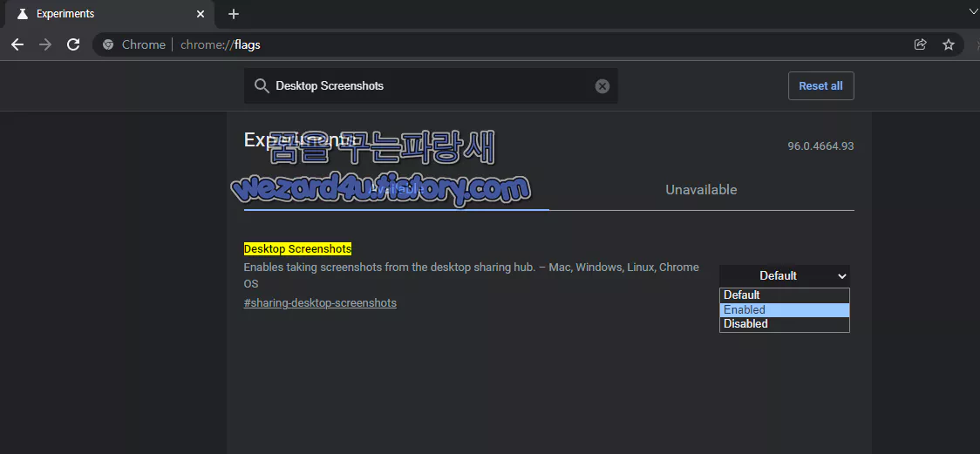Go back using the browser back arrow
The image size is (980, 454).
(17, 44)
